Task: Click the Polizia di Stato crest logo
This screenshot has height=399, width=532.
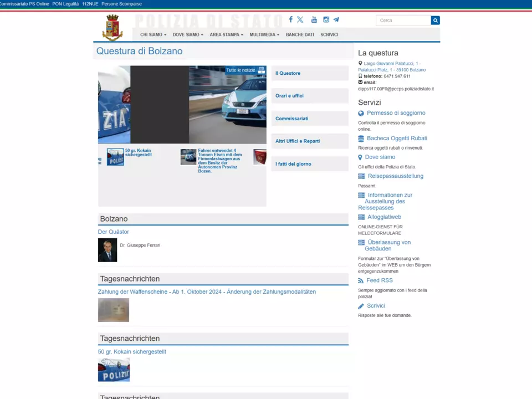Action: point(112,28)
